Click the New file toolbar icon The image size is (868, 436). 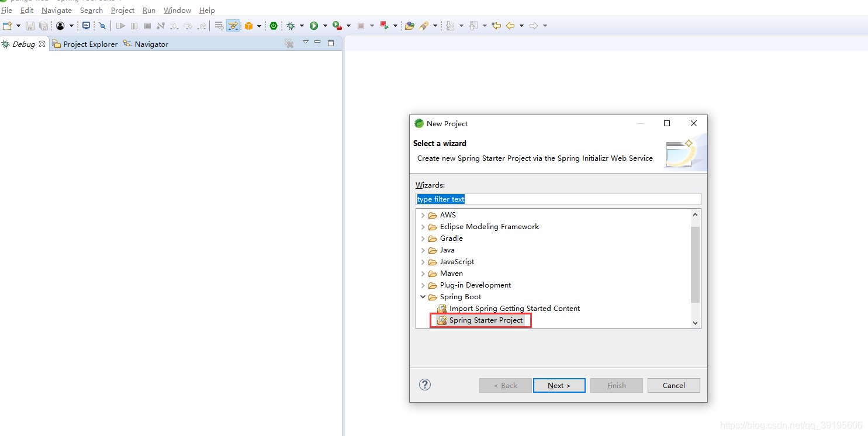point(7,26)
